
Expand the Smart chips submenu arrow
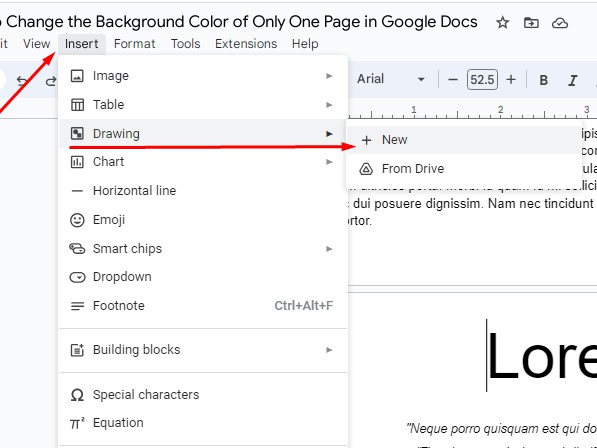click(x=329, y=249)
